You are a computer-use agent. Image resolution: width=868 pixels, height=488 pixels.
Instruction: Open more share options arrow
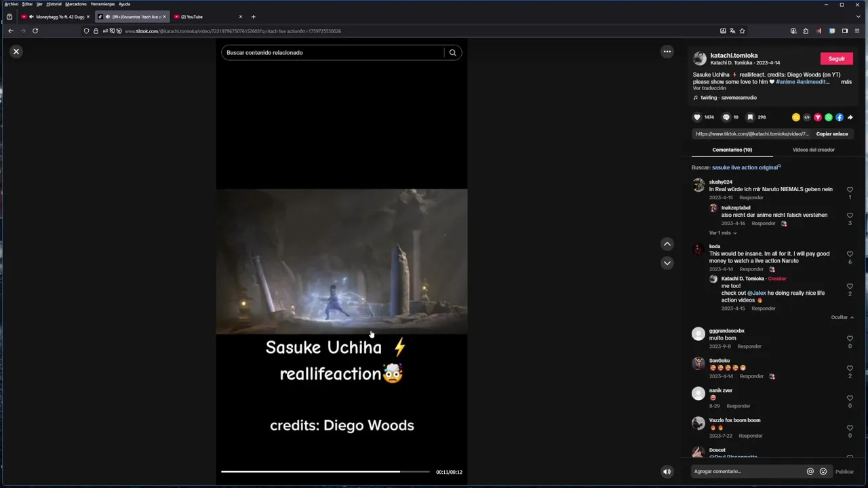(x=850, y=117)
